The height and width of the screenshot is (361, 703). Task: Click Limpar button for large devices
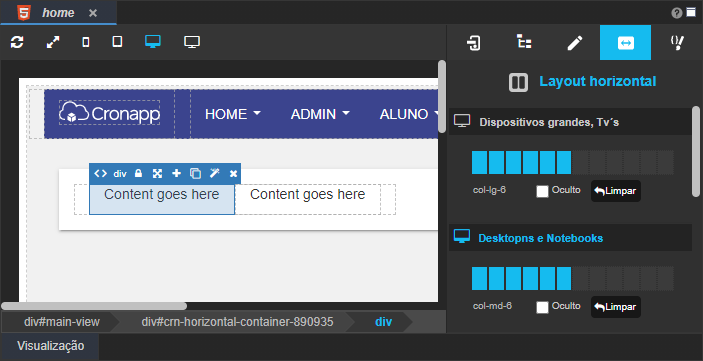(616, 191)
